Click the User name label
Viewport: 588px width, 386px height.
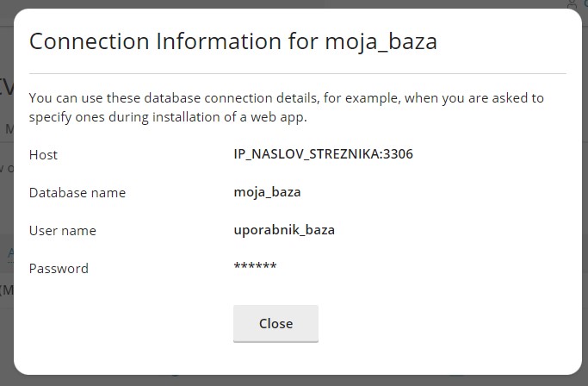tap(62, 231)
